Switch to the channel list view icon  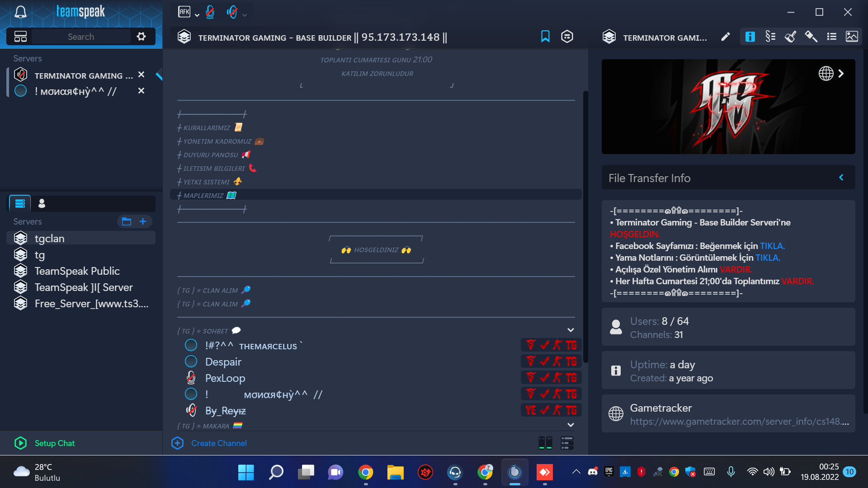567,443
